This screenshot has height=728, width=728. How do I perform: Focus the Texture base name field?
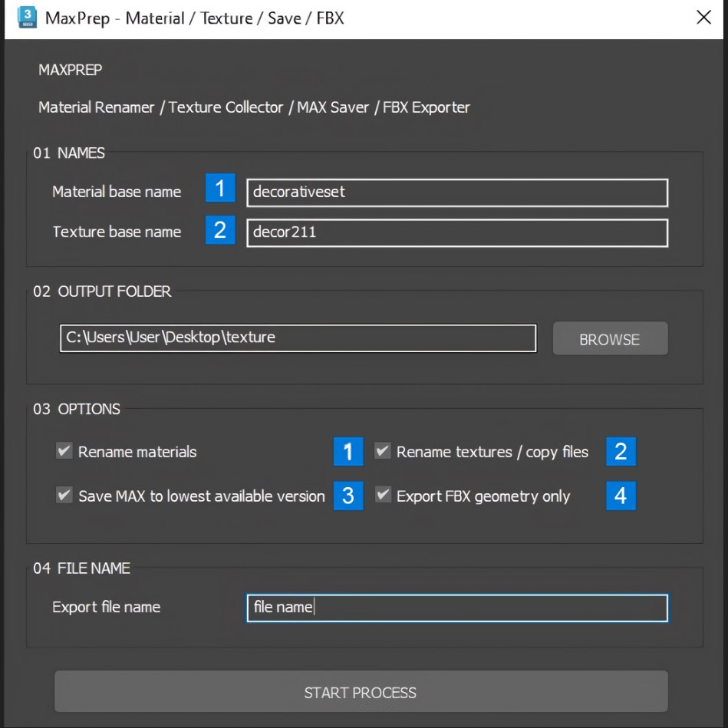coord(457,232)
